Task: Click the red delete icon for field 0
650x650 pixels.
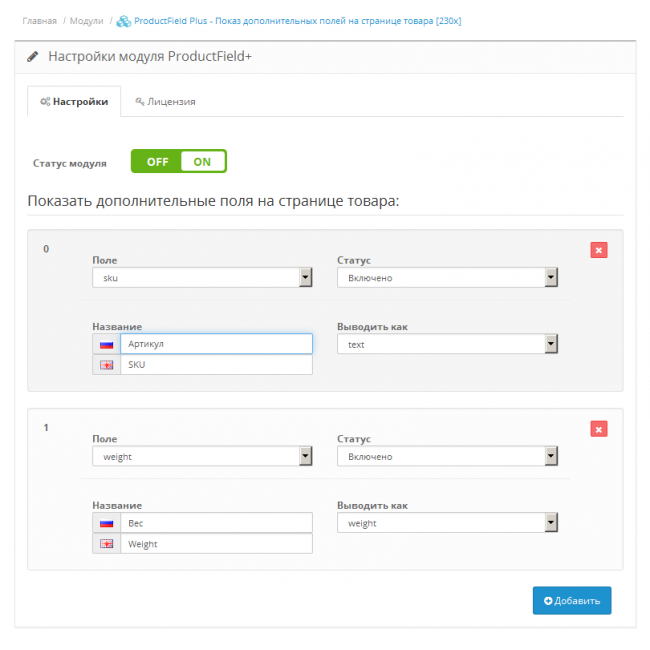Action: click(x=598, y=250)
